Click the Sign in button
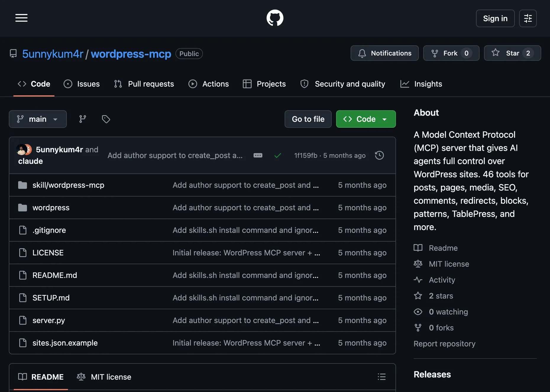 coord(495,18)
